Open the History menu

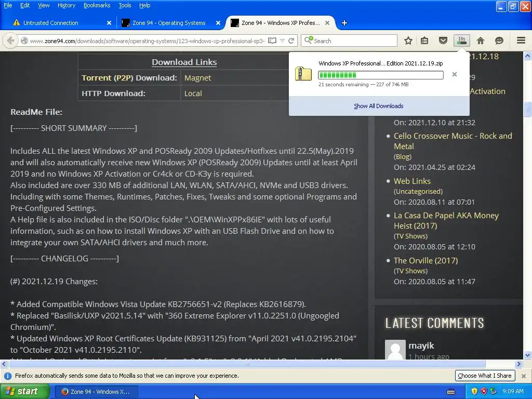(66, 5)
